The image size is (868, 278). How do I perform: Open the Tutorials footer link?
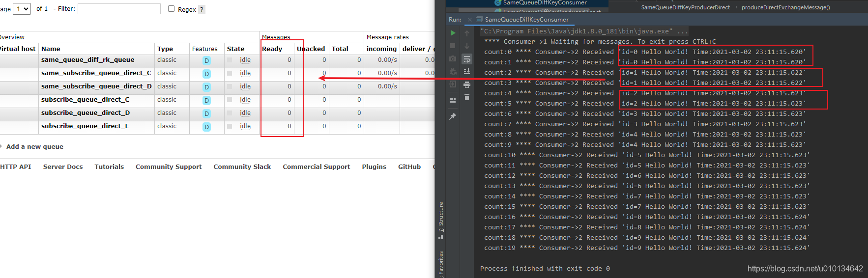point(109,167)
